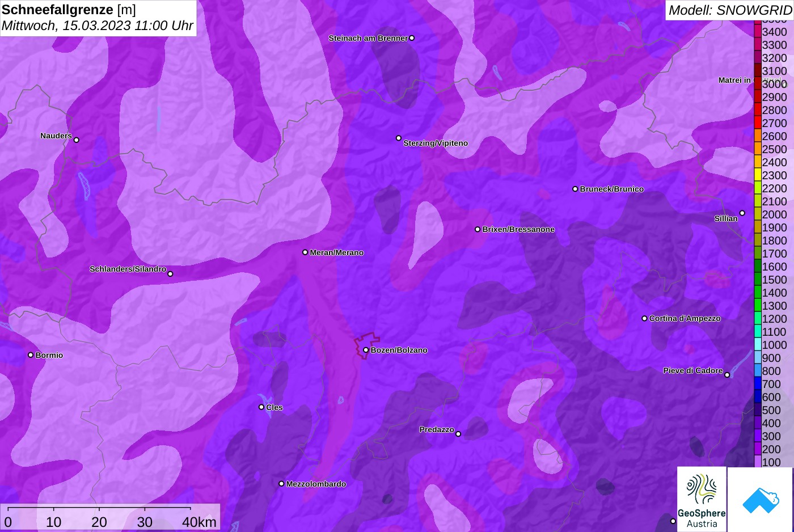Click the 3400 legend value
This screenshot has height=532, width=794.
[775, 32]
